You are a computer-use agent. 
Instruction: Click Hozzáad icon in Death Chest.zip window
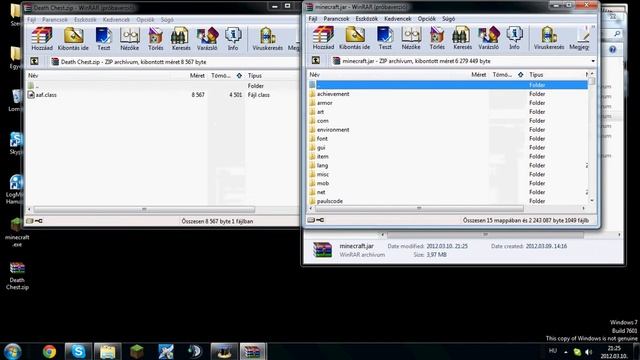pyautogui.click(x=42, y=39)
